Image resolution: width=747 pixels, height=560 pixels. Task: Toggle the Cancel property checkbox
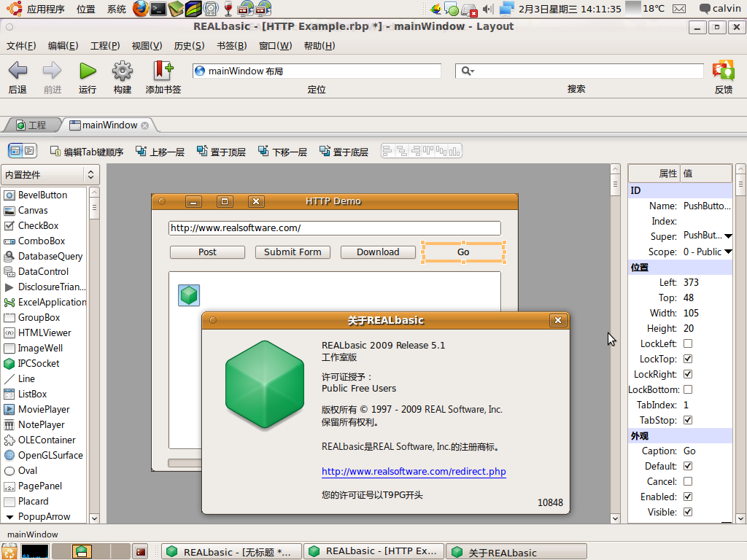tap(688, 481)
